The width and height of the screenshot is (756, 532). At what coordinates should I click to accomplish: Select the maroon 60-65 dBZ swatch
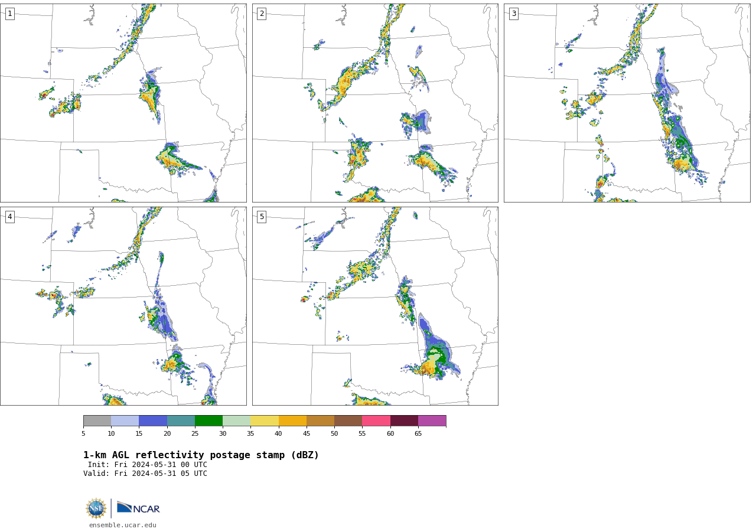pyautogui.click(x=404, y=421)
